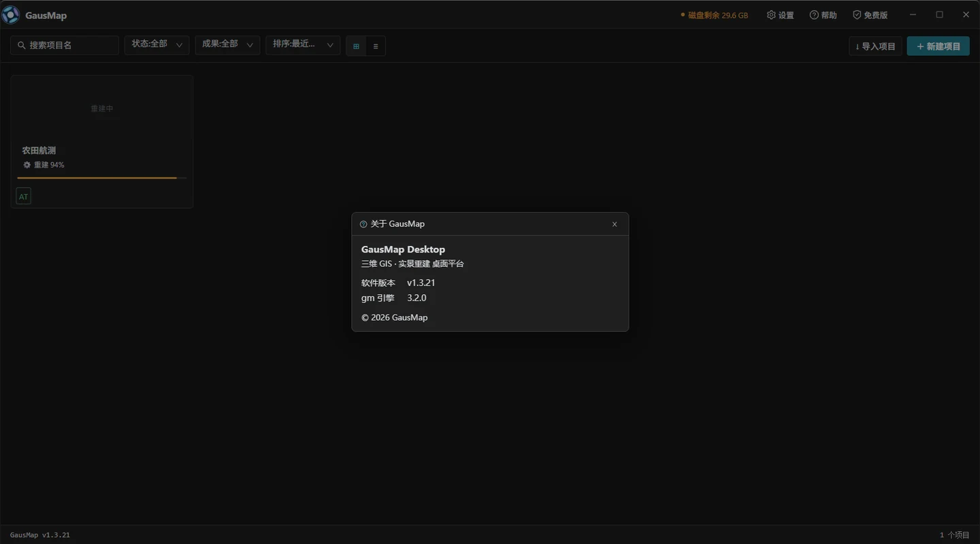
Task: Click the 磁盘剩余 29.6 GB indicator
Action: pyautogui.click(x=715, y=15)
